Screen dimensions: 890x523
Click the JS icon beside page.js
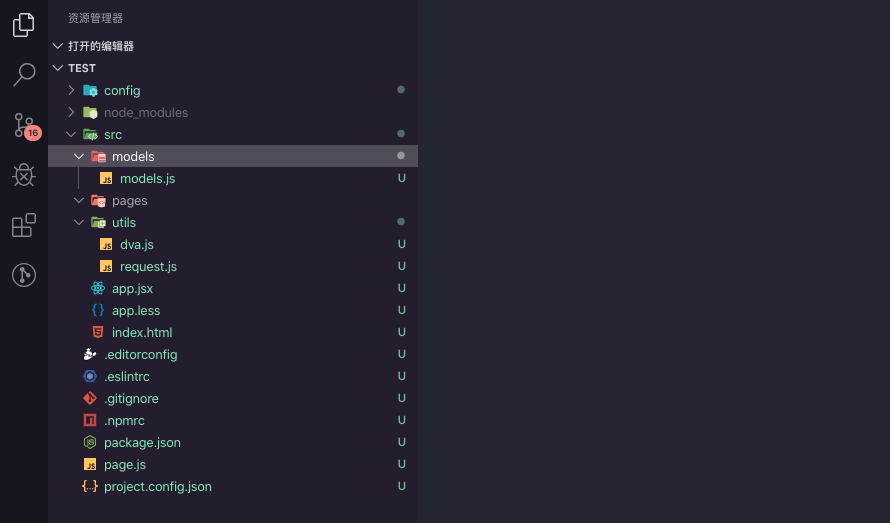90,465
